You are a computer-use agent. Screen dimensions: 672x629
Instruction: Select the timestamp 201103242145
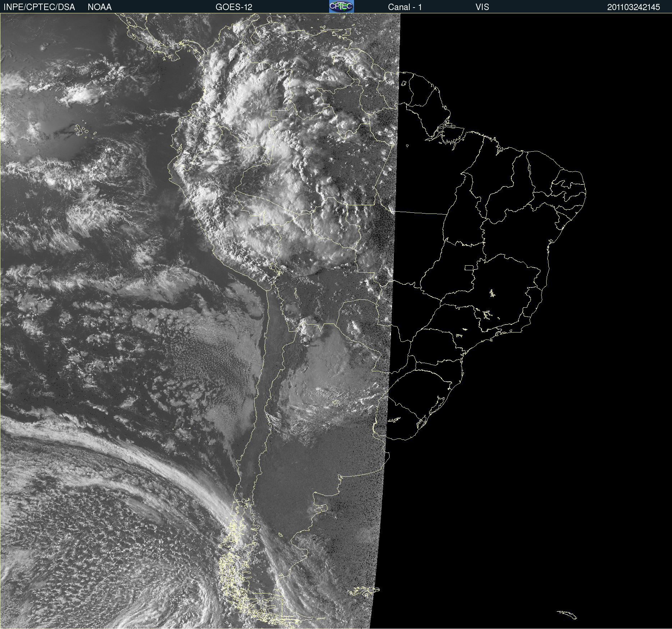634,7
